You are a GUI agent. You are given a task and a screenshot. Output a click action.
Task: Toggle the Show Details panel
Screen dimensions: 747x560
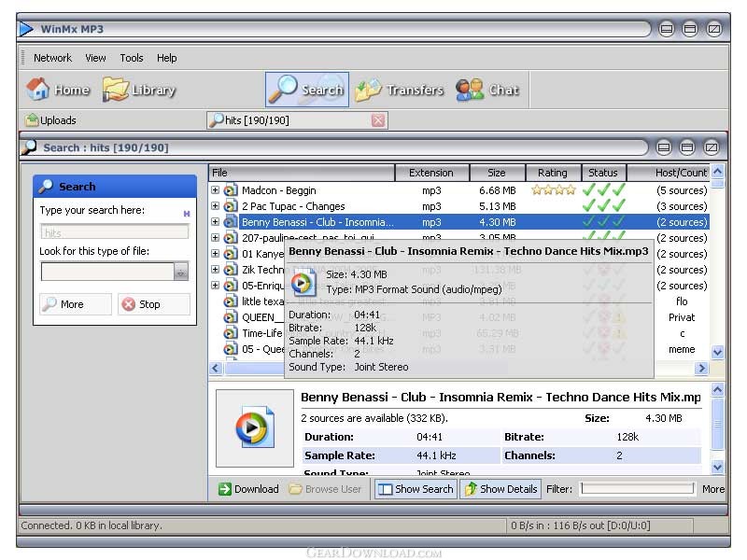click(501, 489)
